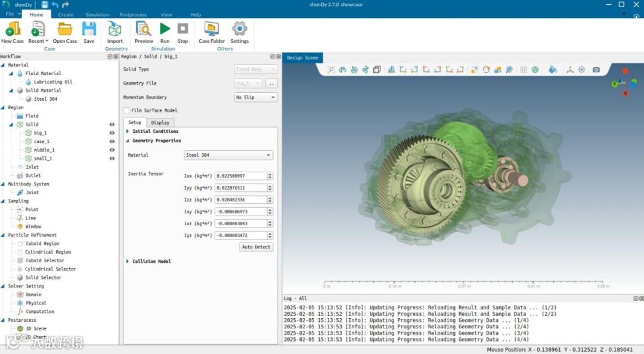
Task: Hide the case_1 solid region
Action: (112, 142)
